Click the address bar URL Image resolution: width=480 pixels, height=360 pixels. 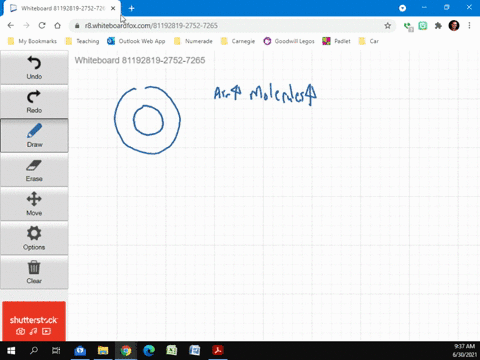(x=151, y=26)
